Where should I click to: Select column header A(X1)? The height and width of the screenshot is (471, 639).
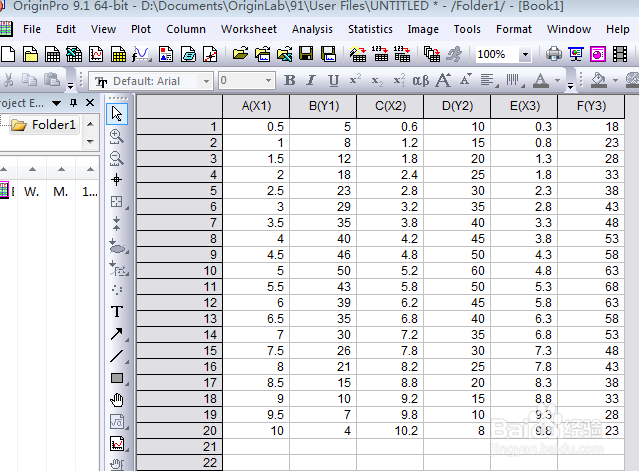pyautogui.click(x=256, y=106)
